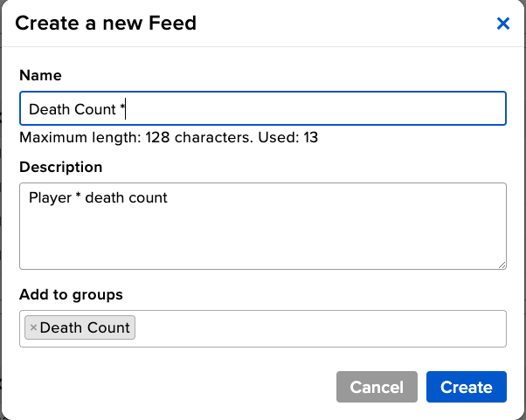Grab the Description textarea resize handle
The image size is (526, 420).
pyautogui.click(x=502, y=265)
